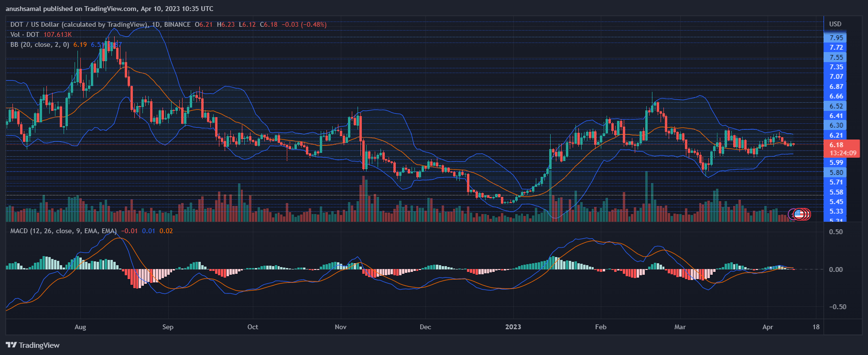Click the red current price label 6.18

[836, 145]
